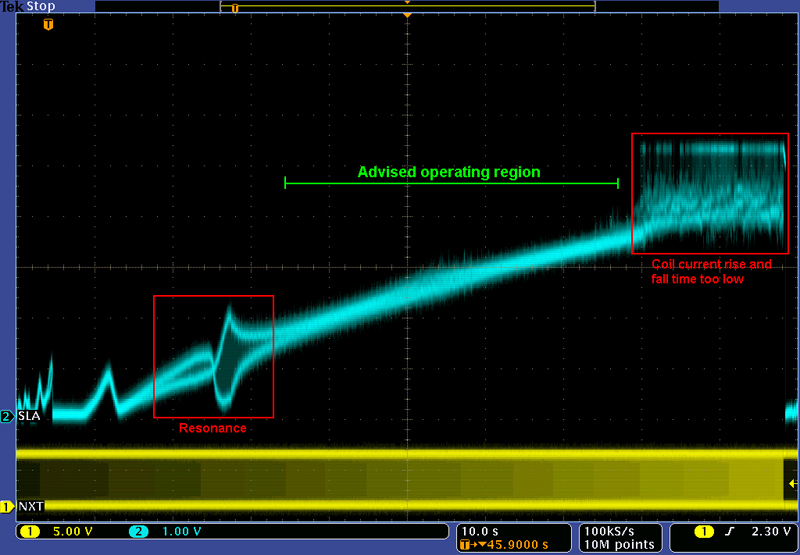Select the channel 1 NXT waveform marker
The width and height of the screenshot is (800, 555).
8,506
